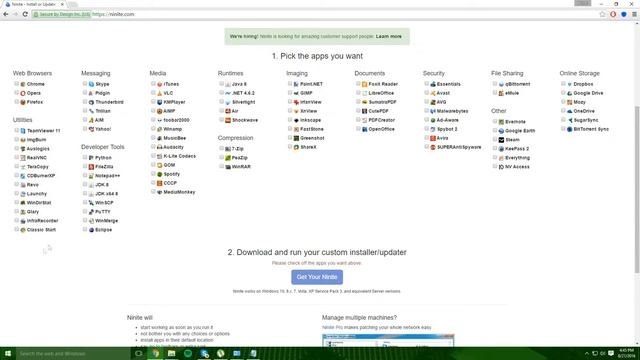Open the Chrome menu button
Viewport: 640px width, 360px height.
634,14
